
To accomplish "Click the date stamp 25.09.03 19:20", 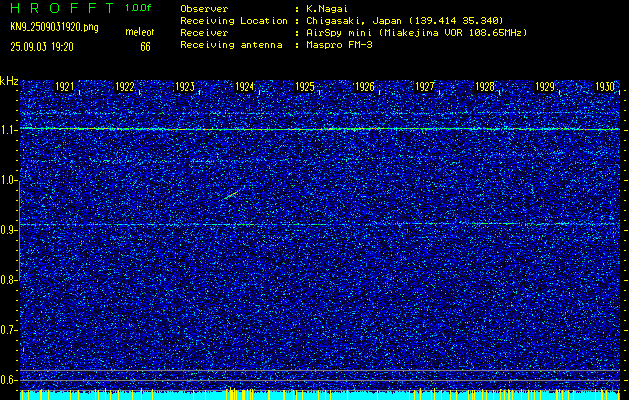I will 42,47.
